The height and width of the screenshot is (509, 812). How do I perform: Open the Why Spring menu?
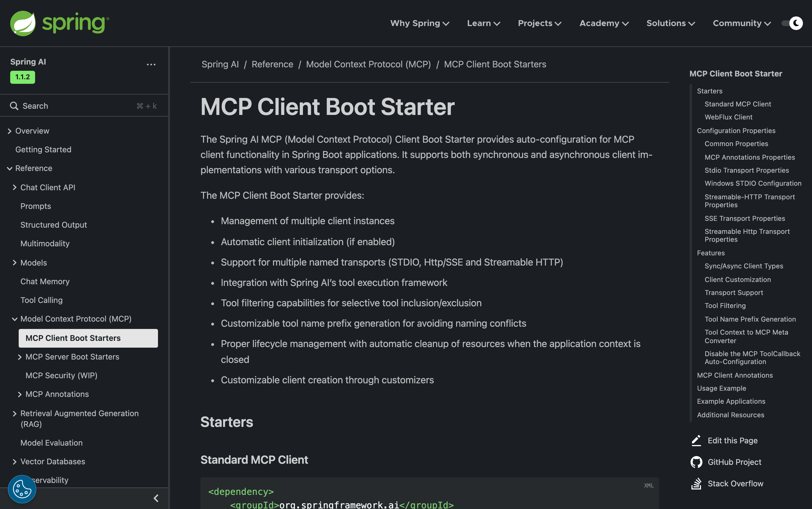420,23
